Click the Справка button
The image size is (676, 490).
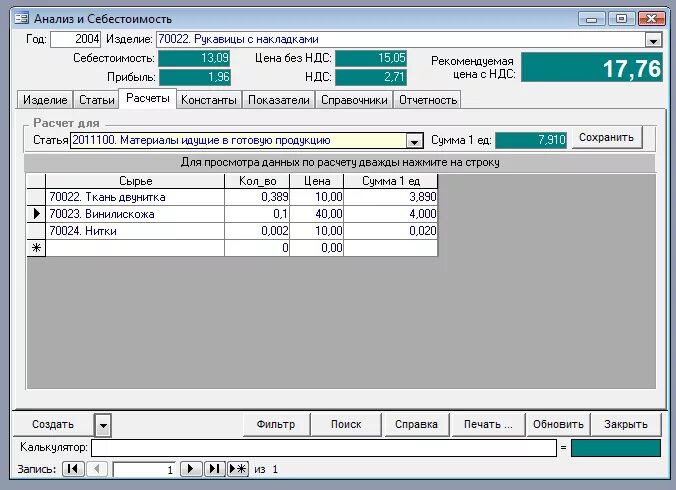coord(416,424)
